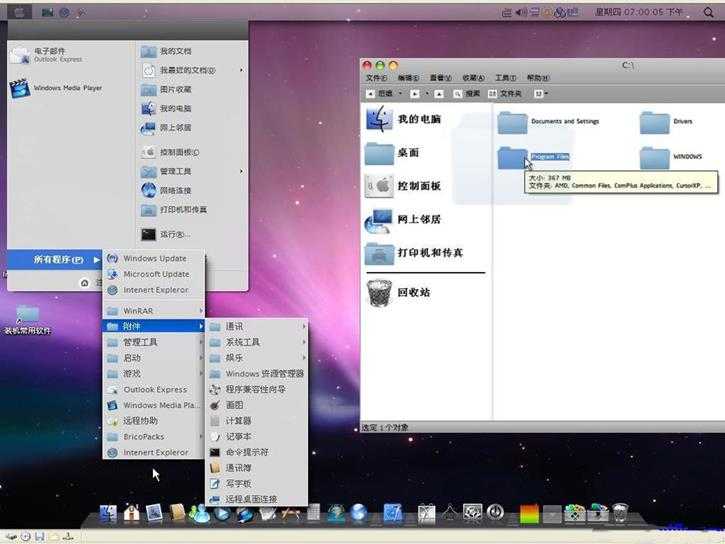Open the 收藏 menu

click(x=473, y=78)
